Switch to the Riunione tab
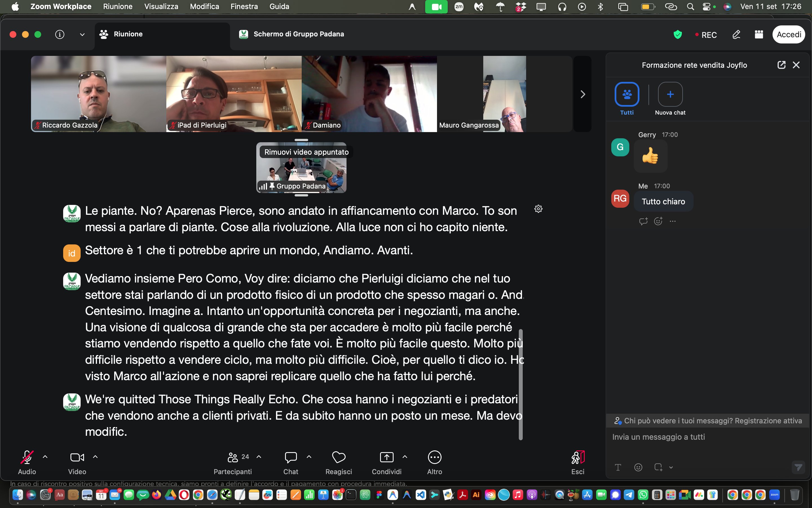Viewport: 812px width, 508px height. click(162, 34)
